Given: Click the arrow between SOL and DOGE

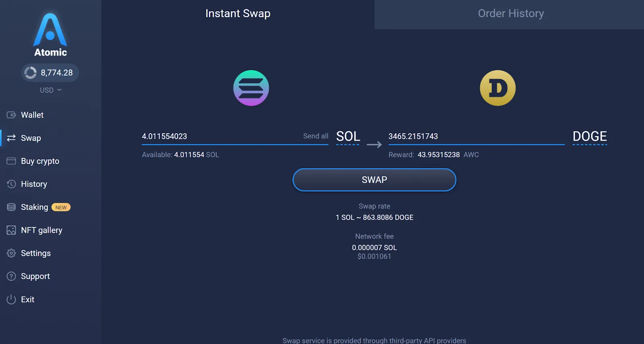Looking at the screenshot, I should point(374,144).
